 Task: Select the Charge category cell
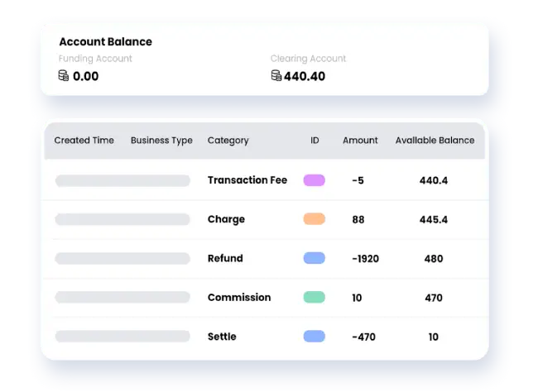coord(226,219)
